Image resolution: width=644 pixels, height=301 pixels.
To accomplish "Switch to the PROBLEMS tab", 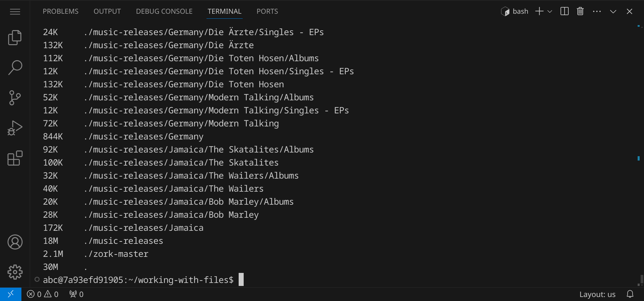I will (x=60, y=11).
